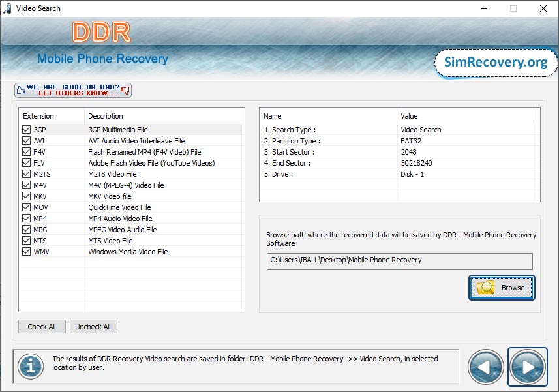The height and width of the screenshot is (392, 559).
Task: Uncheck the FLV extension checkbox
Action: pos(26,162)
